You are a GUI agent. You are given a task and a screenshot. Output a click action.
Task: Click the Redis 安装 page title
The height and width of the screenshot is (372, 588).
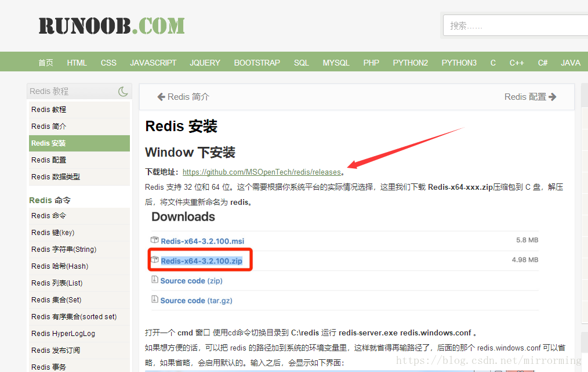click(181, 126)
